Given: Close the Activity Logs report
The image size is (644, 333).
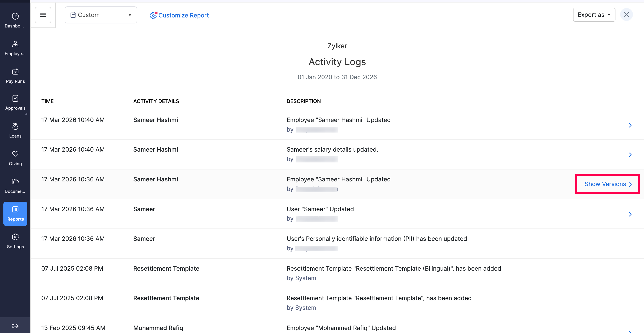Looking at the screenshot, I should (626, 14).
